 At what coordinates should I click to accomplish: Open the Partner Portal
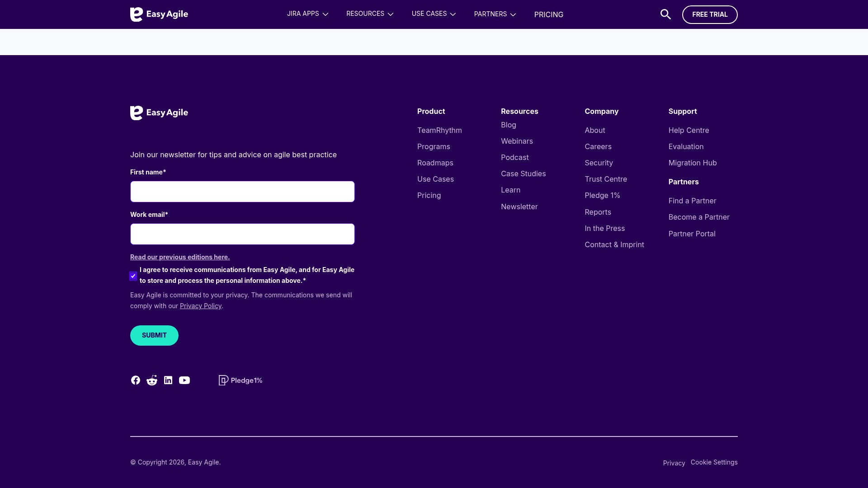point(692,234)
